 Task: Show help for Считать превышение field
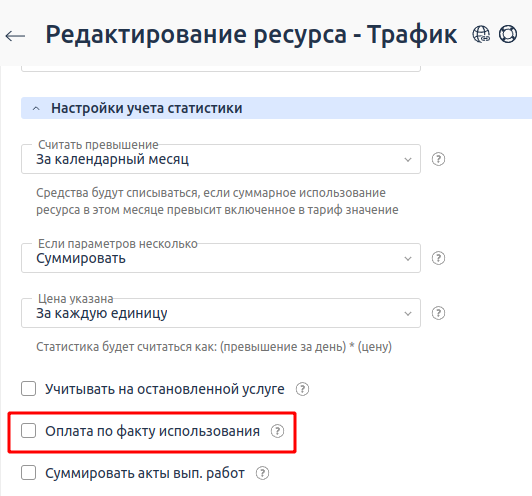point(438,159)
